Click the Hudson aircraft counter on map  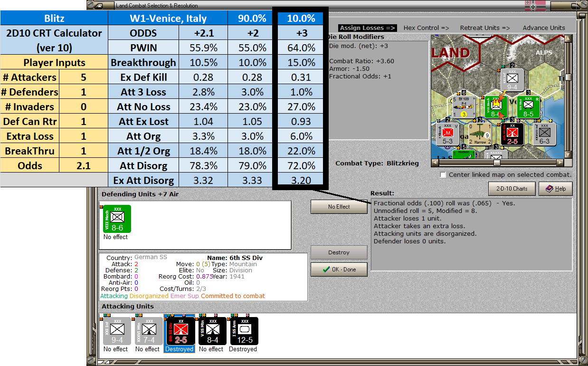point(463,154)
